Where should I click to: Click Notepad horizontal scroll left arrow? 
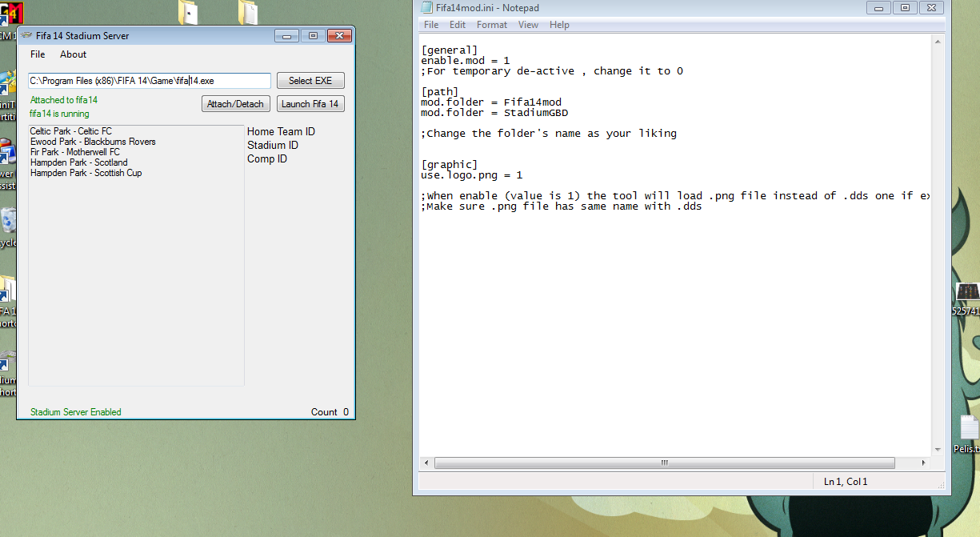(x=426, y=463)
